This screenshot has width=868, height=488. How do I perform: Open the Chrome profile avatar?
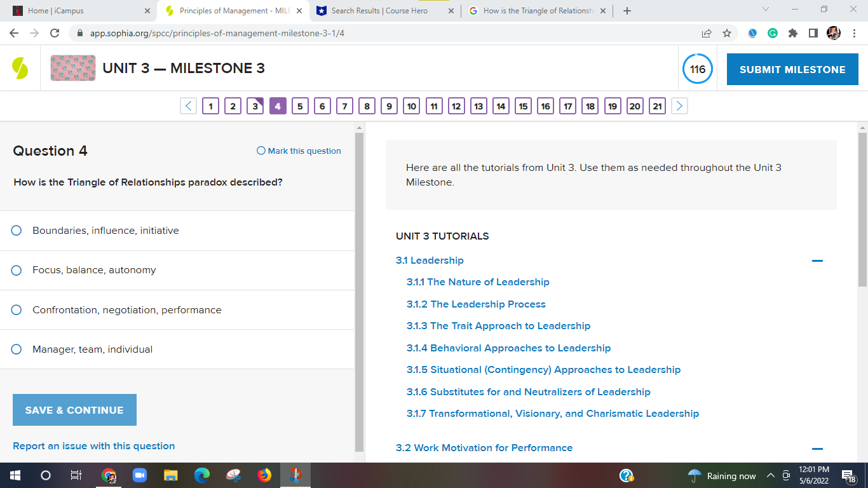pyautogui.click(x=834, y=33)
